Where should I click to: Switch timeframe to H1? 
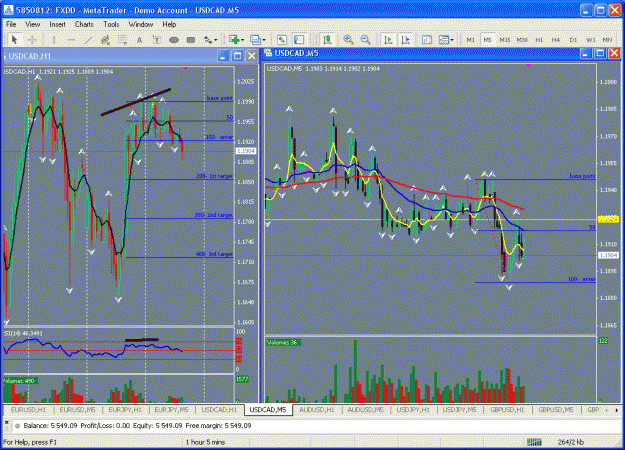pyautogui.click(x=539, y=40)
